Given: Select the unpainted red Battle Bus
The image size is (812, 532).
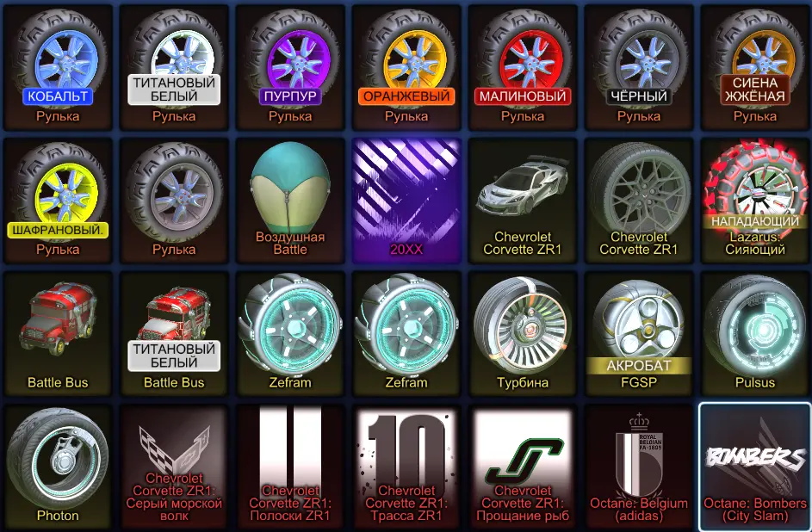Looking at the screenshot, I should click(58, 333).
